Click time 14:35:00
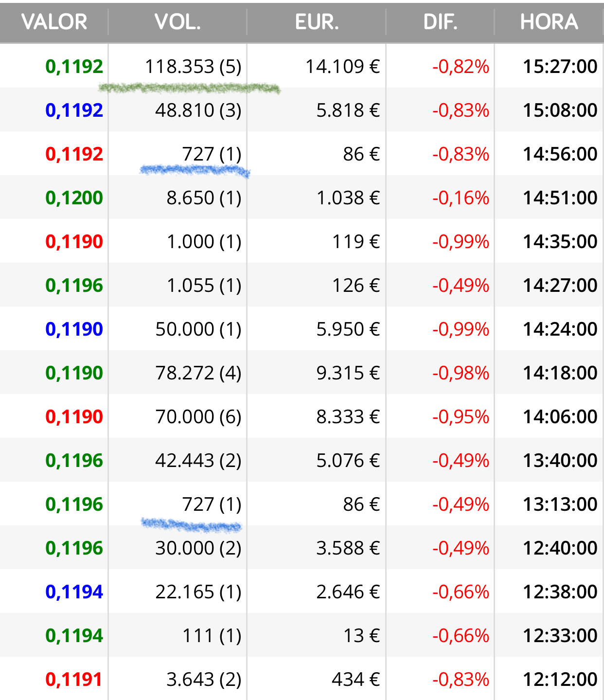 [x=560, y=242]
